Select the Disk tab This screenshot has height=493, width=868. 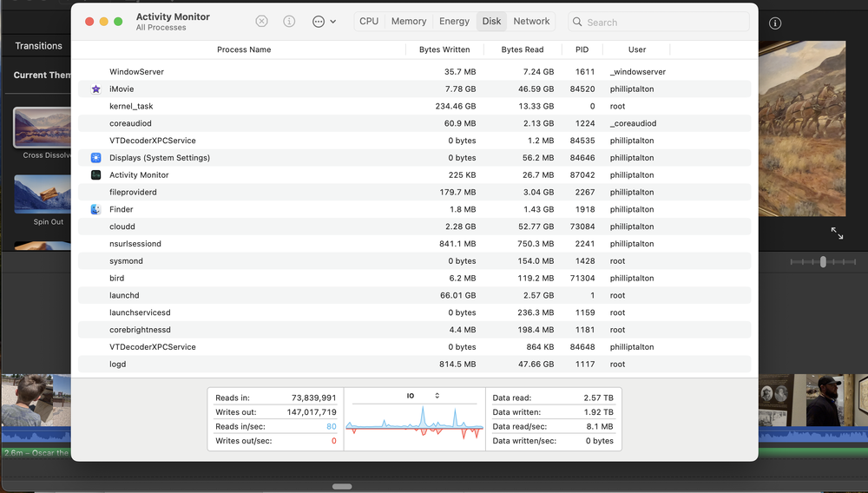pyautogui.click(x=491, y=21)
